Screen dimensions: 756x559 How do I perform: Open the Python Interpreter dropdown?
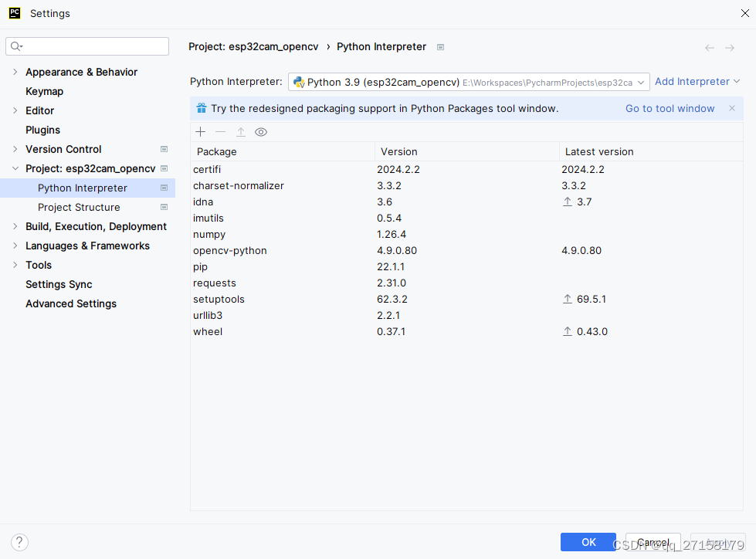point(469,82)
